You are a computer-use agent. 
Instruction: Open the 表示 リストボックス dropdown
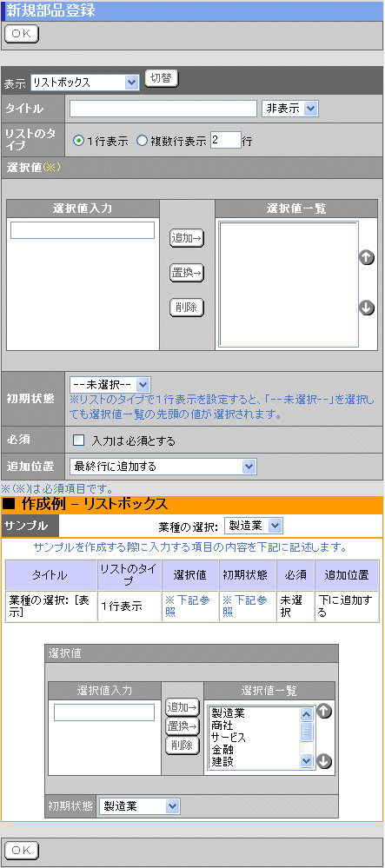pos(85,83)
